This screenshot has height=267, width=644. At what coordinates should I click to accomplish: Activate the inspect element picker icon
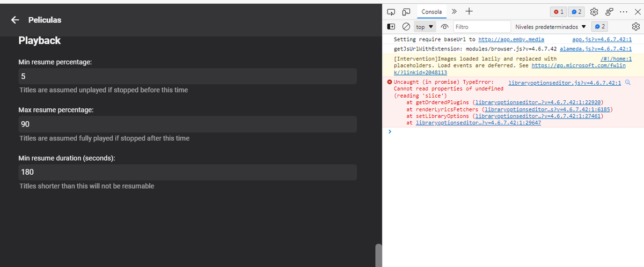pos(391,12)
